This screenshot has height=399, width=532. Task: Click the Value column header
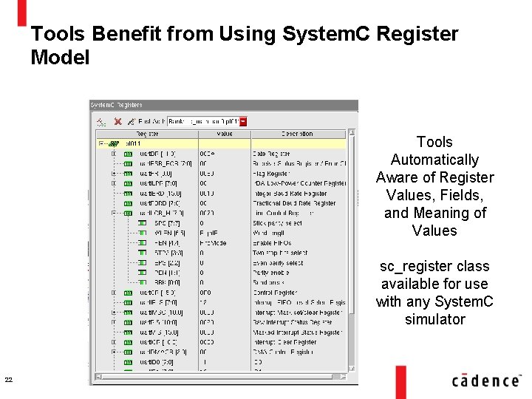[225, 134]
